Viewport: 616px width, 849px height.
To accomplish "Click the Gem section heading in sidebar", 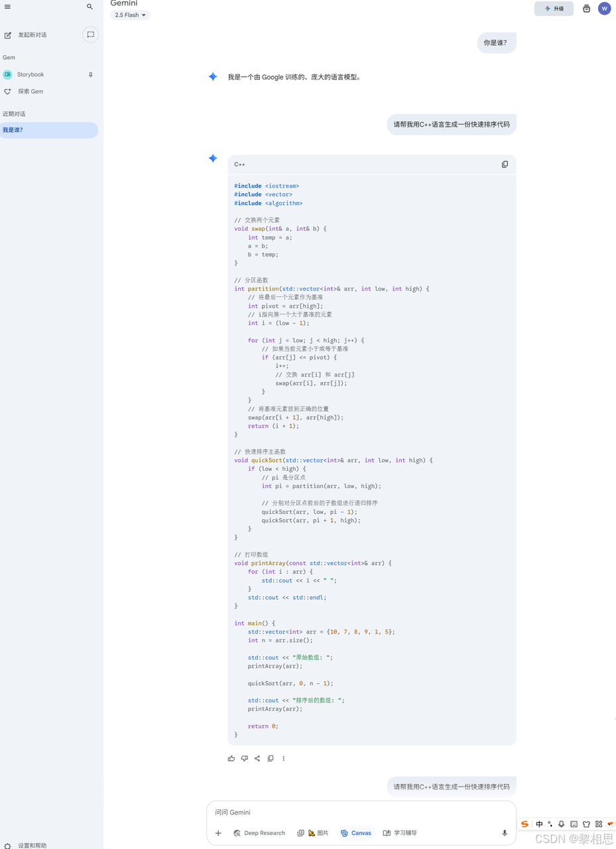I will tap(9, 58).
